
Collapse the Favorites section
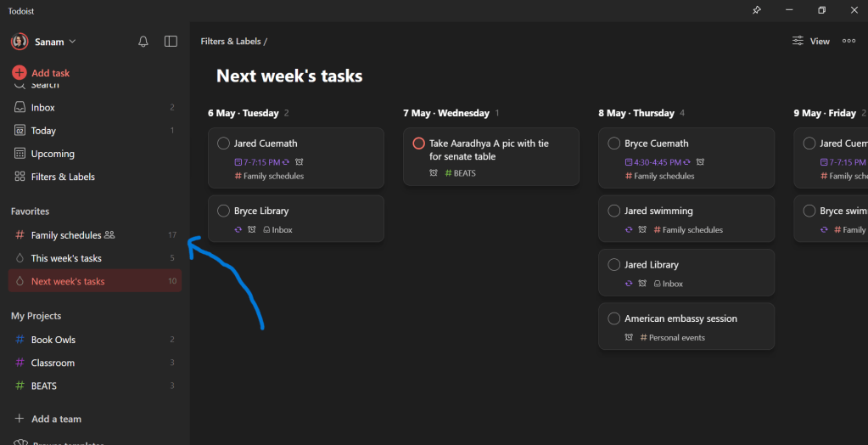click(31, 211)
